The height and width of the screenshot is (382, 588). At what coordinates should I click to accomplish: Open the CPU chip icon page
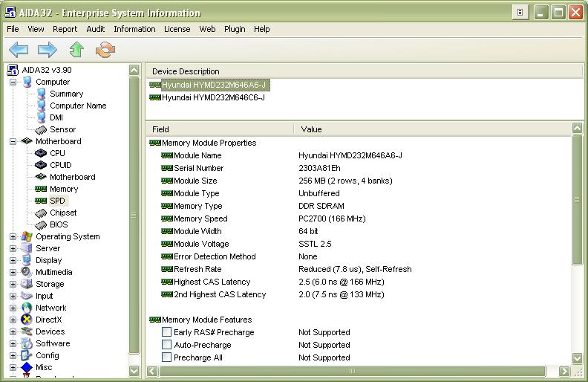pos(41,153)
